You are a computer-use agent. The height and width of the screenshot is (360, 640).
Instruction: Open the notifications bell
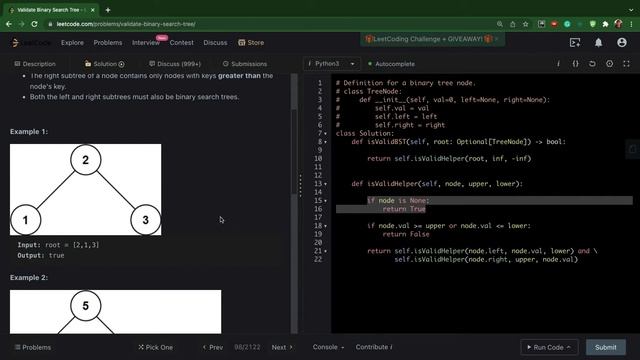(598, 42)
